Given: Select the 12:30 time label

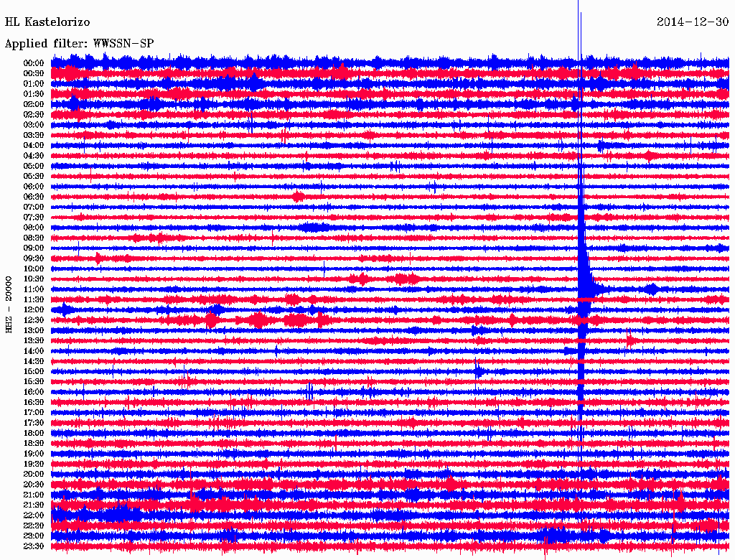Looking at the screenshot, I should (34, 320).
